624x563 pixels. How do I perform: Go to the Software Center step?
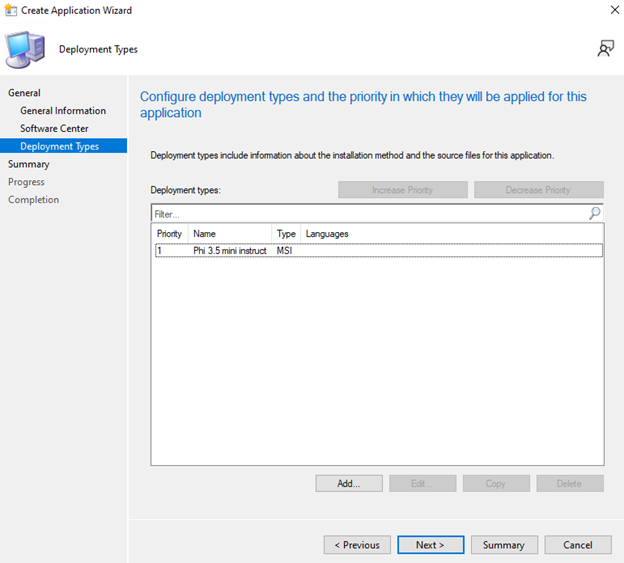click(x=54, y=128)
